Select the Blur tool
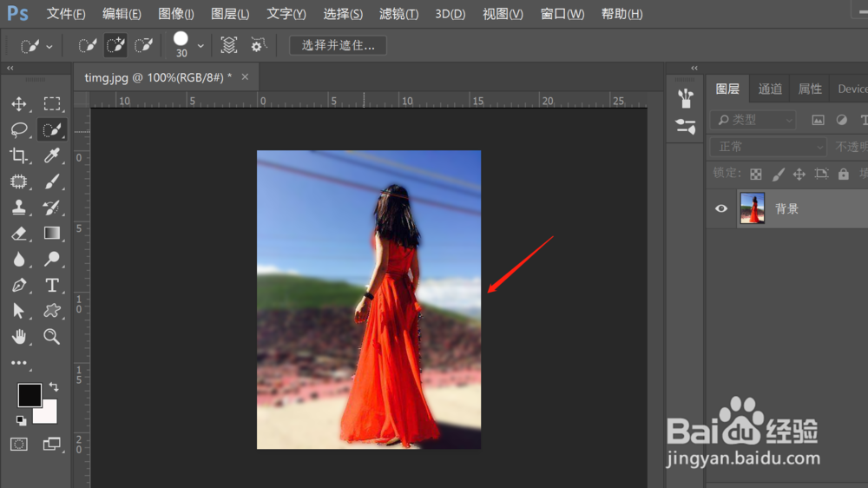 click(x=19, y=260)
